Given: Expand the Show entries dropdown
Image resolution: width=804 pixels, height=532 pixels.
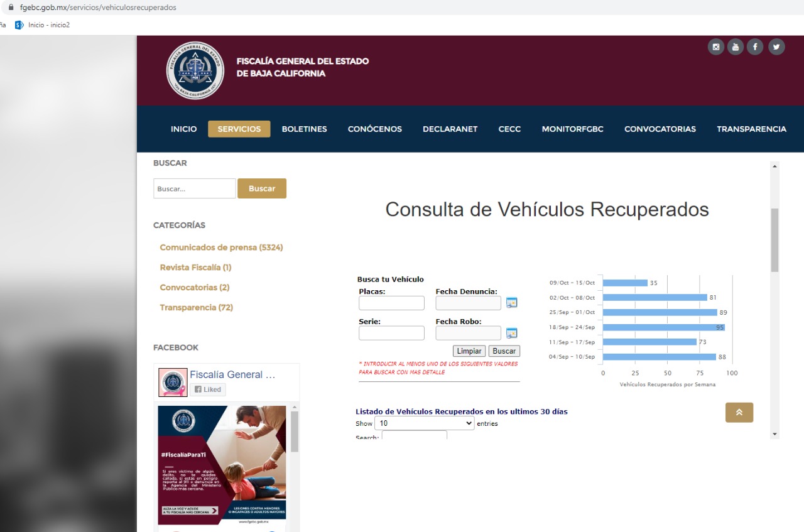Looking at the screenshot, I should click(424, 423).
